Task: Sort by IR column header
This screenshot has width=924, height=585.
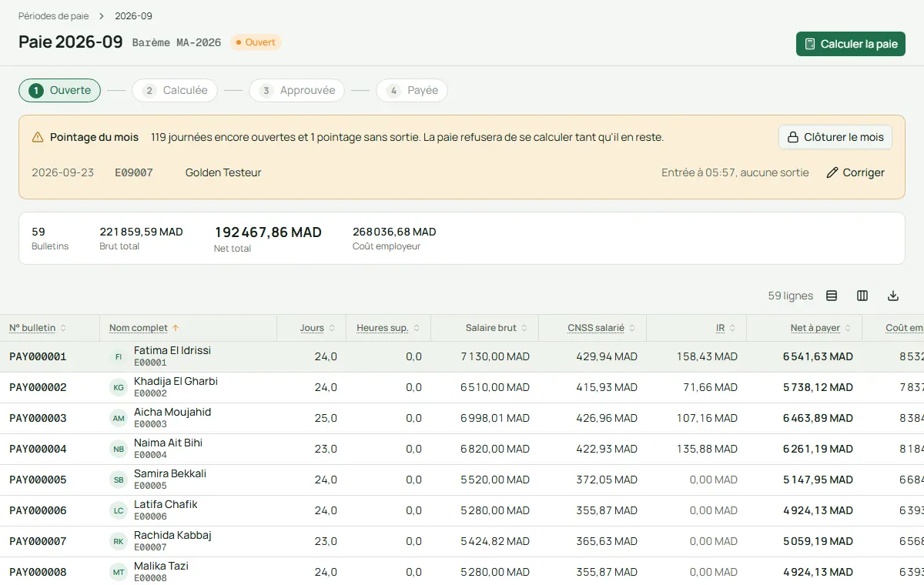Action: (x=726, y=328)
